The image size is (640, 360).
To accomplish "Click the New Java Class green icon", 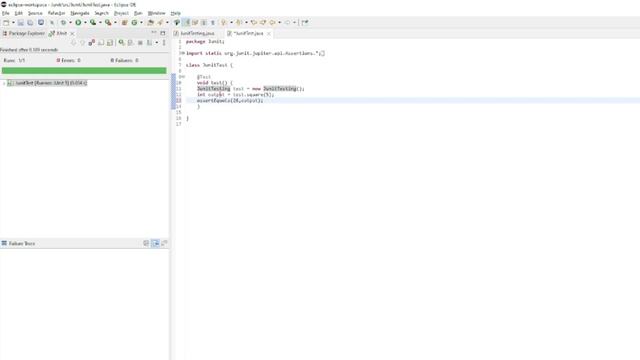I will pyautogui.click(x=134, y=22).
